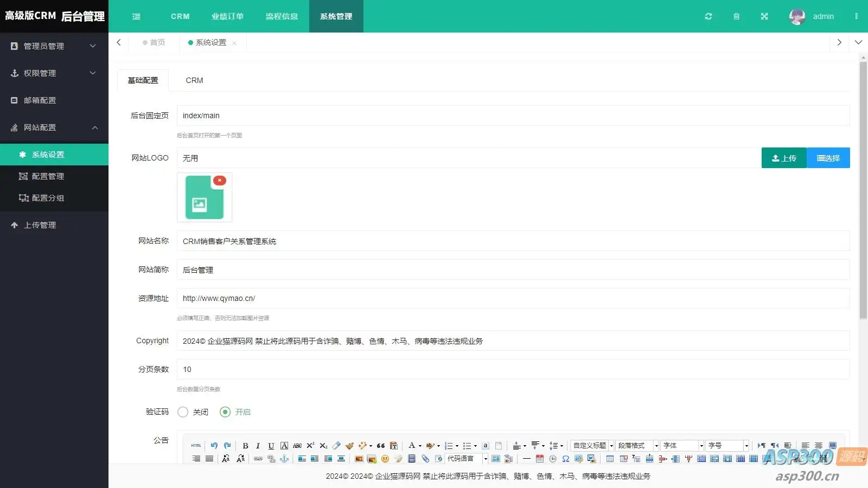
Task: Click the 选择 select button
Action: (x=828, y=158)
